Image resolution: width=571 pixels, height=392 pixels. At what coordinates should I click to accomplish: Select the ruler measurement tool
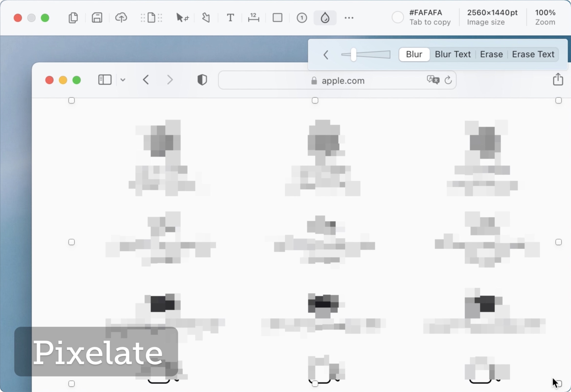(253, 18)
